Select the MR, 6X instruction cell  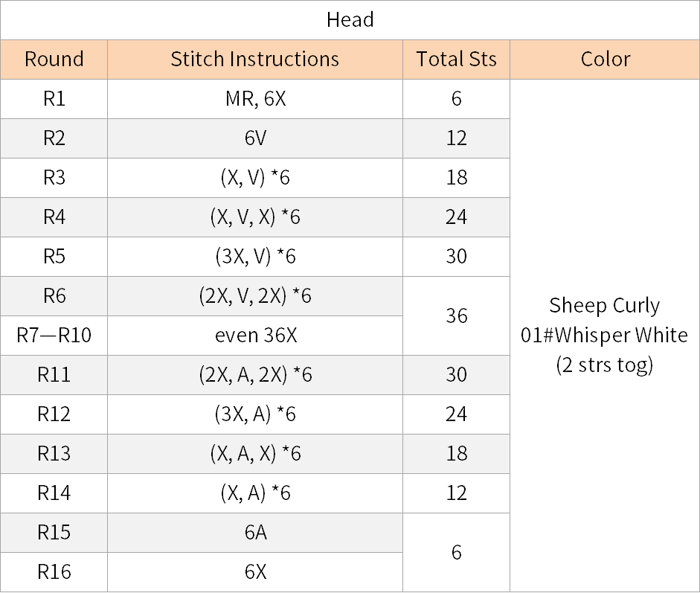(255, 99)
